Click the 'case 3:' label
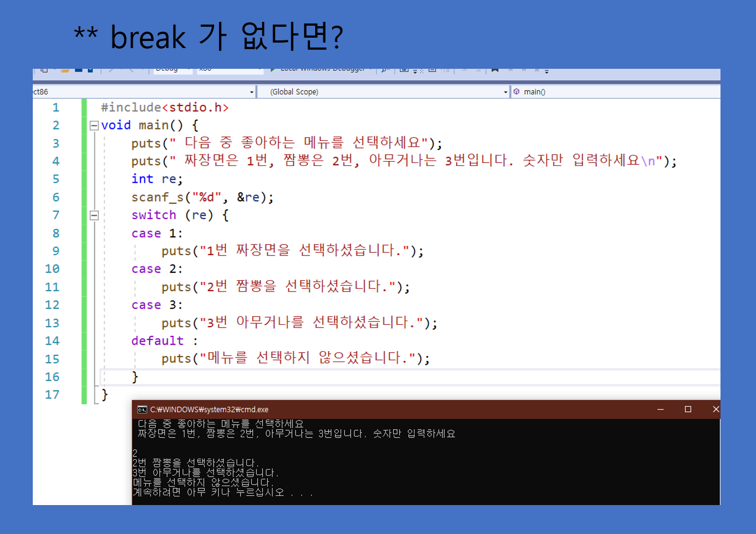756x534 pixels. pyautogui.click(x=157, y=305)
